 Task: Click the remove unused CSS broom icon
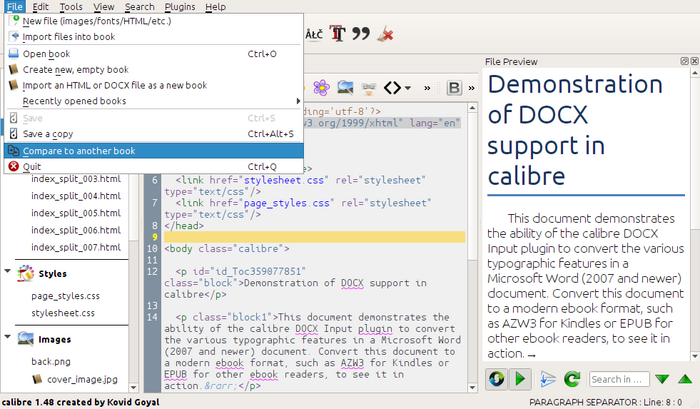(x=386, y=35)
